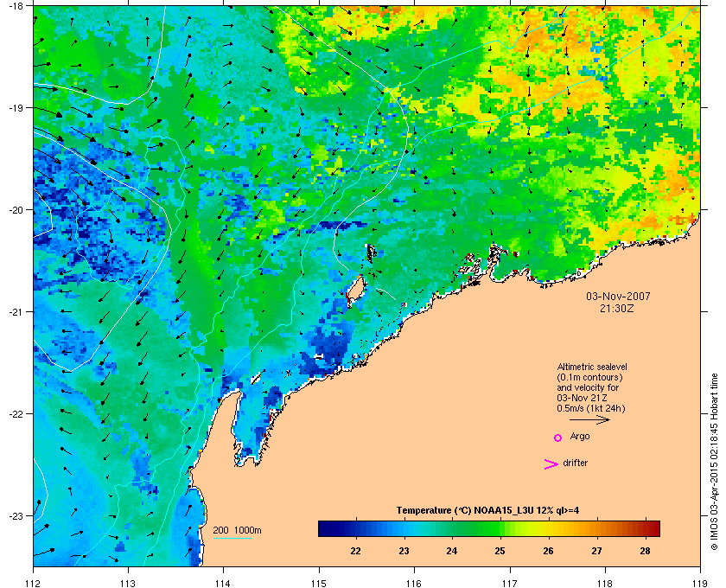Click the '21:30Z' time label

(x=616, y=308)
